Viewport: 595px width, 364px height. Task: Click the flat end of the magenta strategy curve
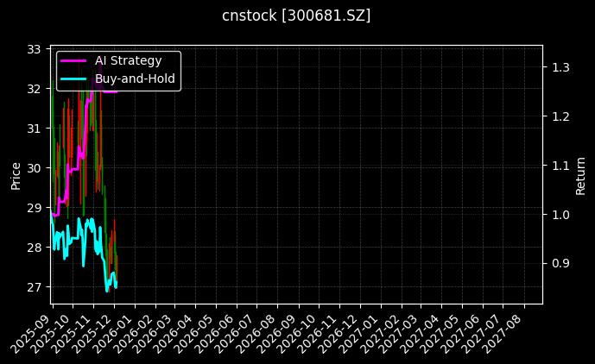coord(111,91)
